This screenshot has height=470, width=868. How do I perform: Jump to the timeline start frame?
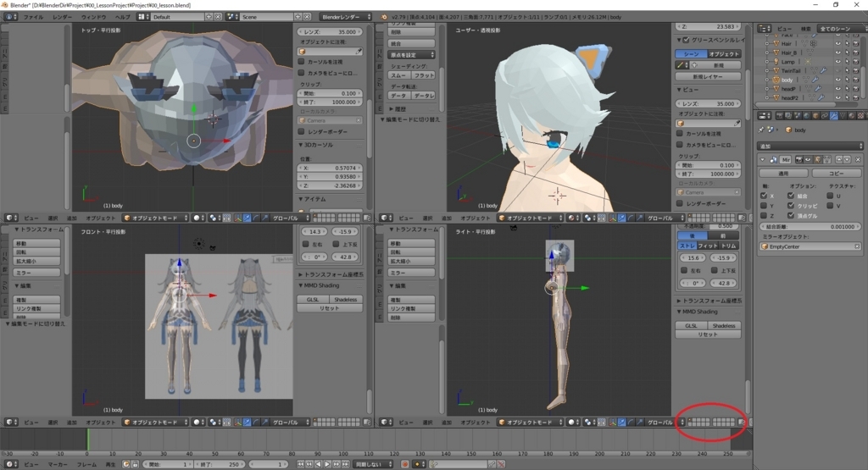300,464
